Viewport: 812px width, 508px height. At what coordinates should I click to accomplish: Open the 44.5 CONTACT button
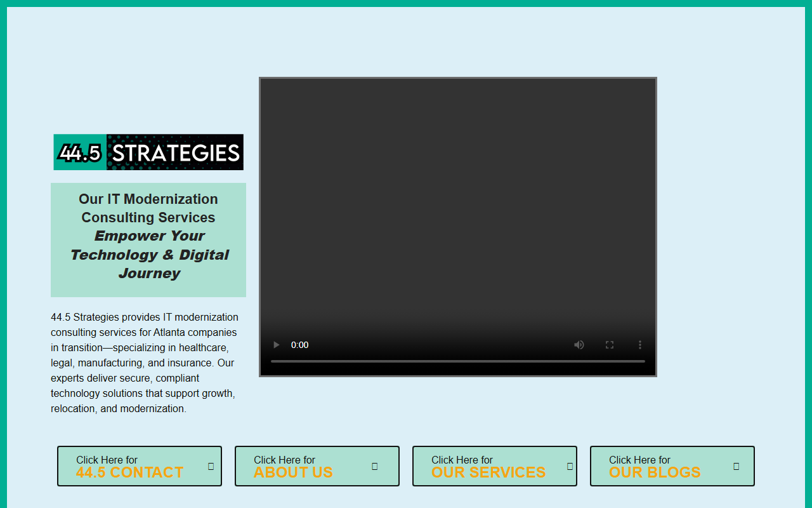tap(140, 466)
